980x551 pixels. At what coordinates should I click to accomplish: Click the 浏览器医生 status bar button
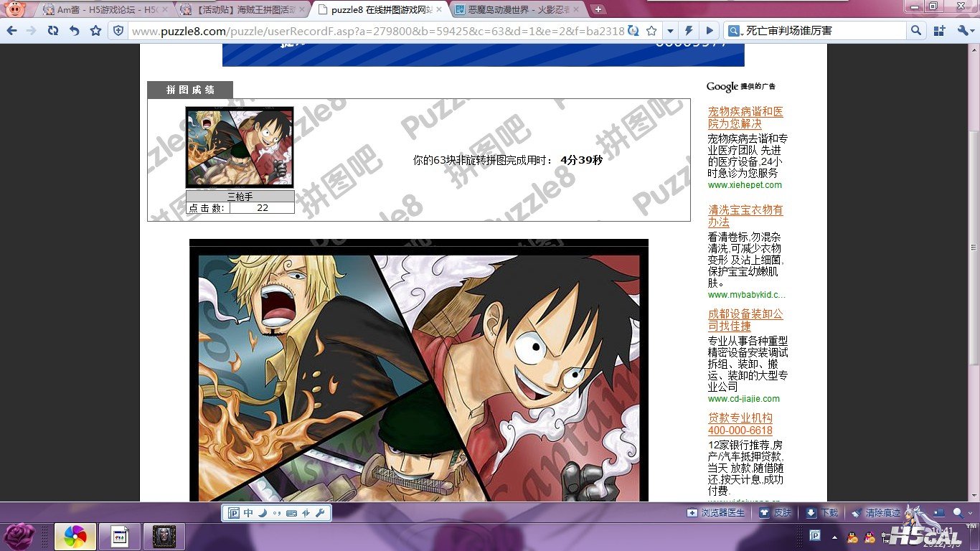click(716, 513)
